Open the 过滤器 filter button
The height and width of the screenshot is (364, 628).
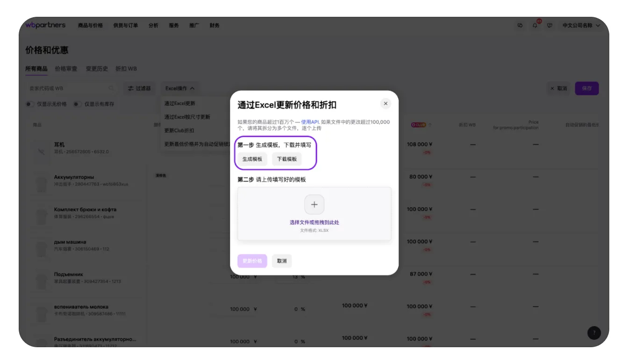[x=139, y=88]
